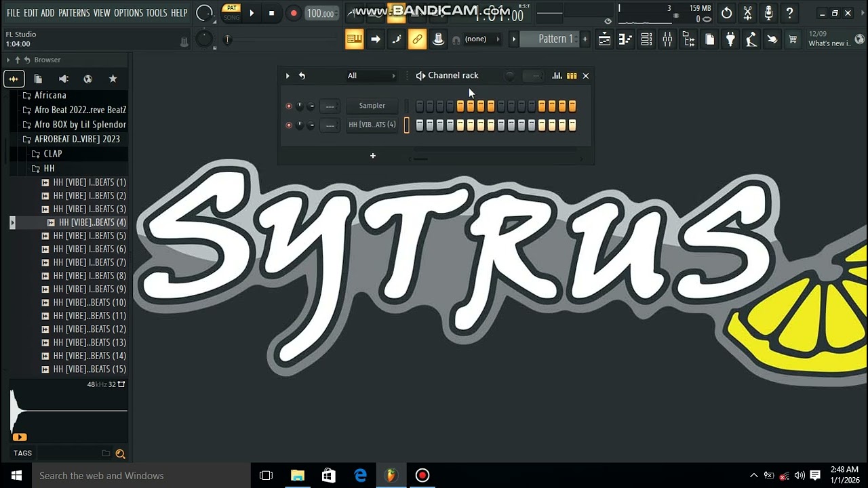Image resolution: width=868 pixels, height=488 pixels.
Task: Open the OPTIONS menu
Action: [128, 13]
